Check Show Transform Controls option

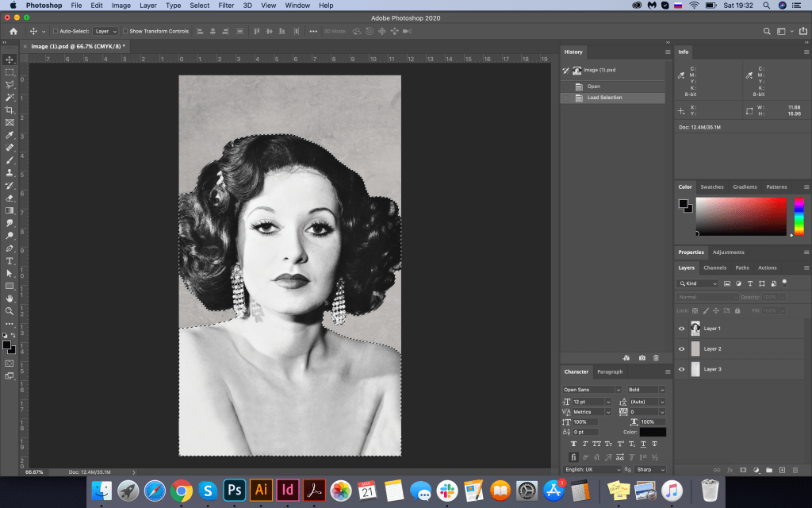(125, 31)
